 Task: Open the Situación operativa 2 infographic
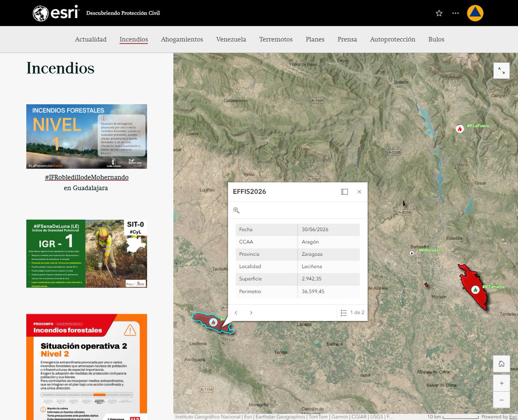pyautogui.click(x=87, y=367)
